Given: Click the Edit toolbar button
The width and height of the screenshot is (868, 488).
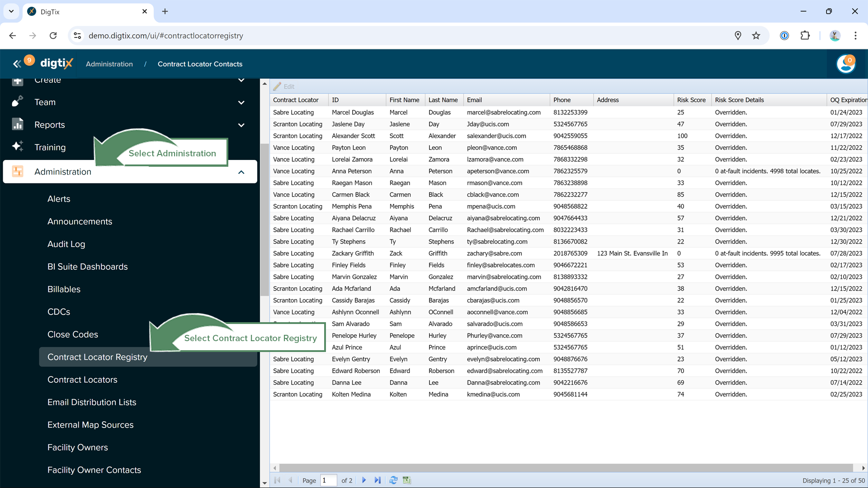Looking at the screenshot, I should tap(284, 86).
